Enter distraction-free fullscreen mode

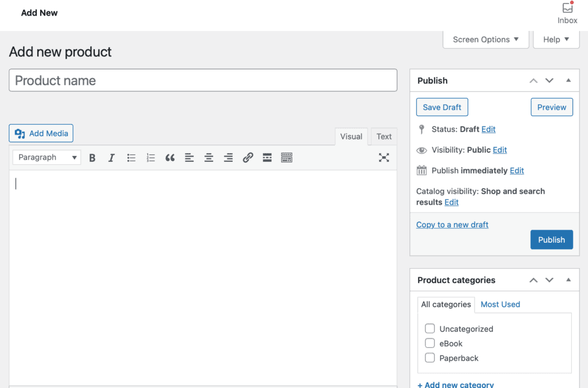pos(384,158)
